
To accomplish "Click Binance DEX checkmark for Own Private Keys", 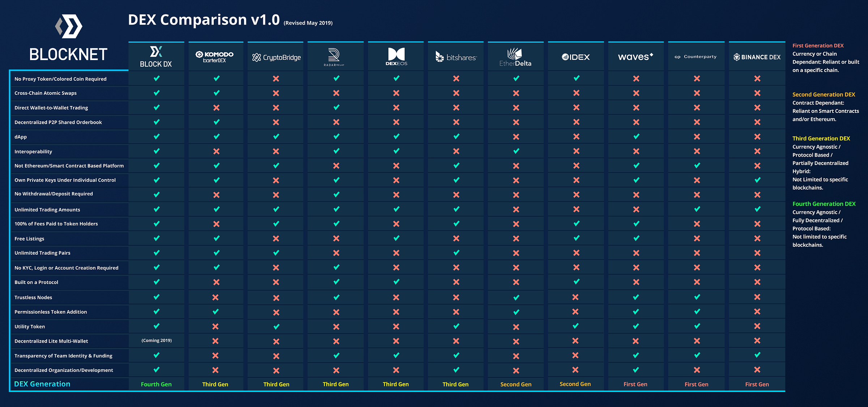I will [757, 180].
